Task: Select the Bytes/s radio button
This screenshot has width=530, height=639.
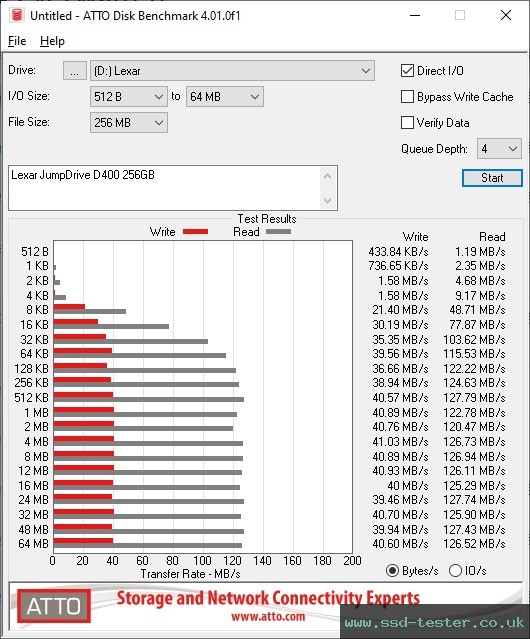Action: point(392,571)
